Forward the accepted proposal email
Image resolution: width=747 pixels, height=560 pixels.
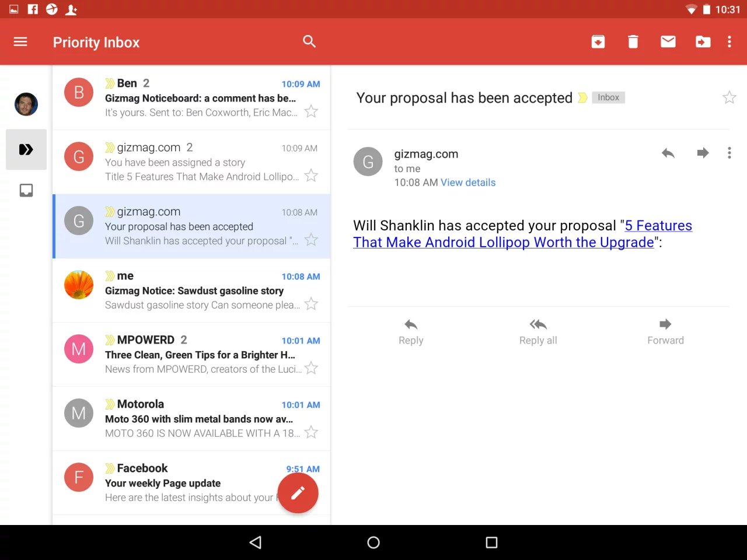click(665, 331)
